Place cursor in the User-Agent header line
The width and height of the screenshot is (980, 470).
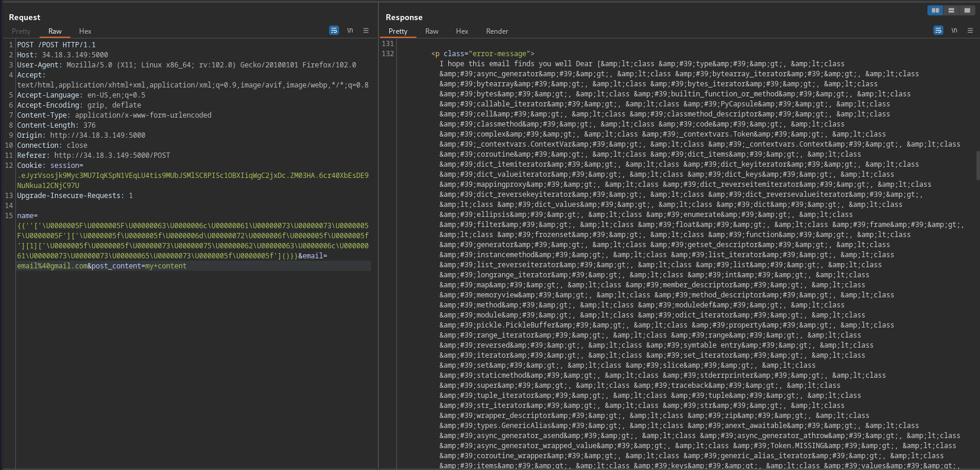pos(187,65)
